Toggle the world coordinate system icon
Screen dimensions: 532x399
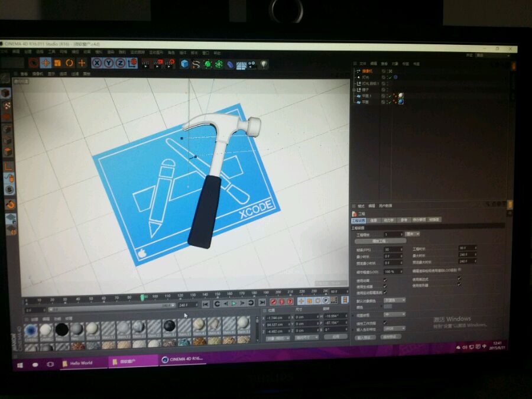132,63
